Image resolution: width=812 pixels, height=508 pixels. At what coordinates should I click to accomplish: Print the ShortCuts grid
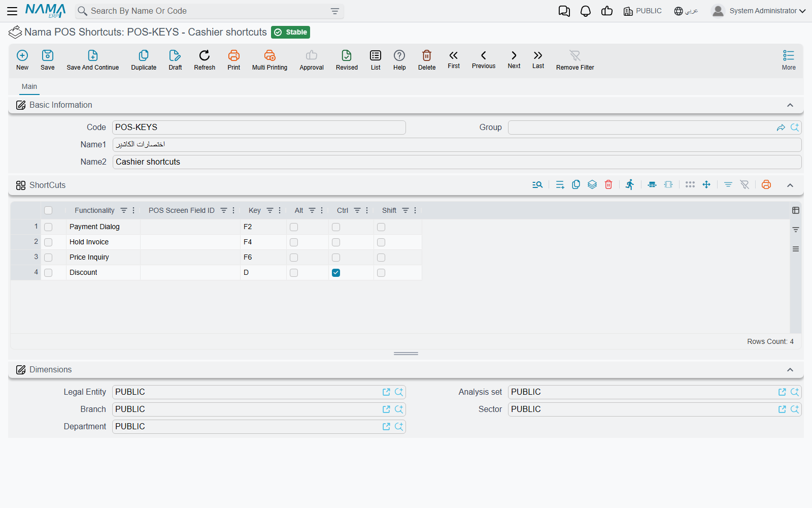pyautogui.click(x=766, y=185)
